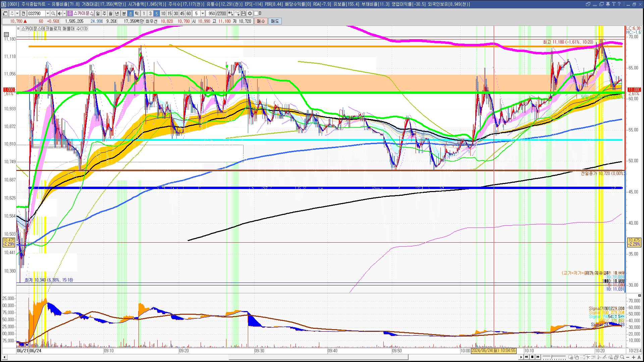Click the speaker sound icon

point(59,13)
